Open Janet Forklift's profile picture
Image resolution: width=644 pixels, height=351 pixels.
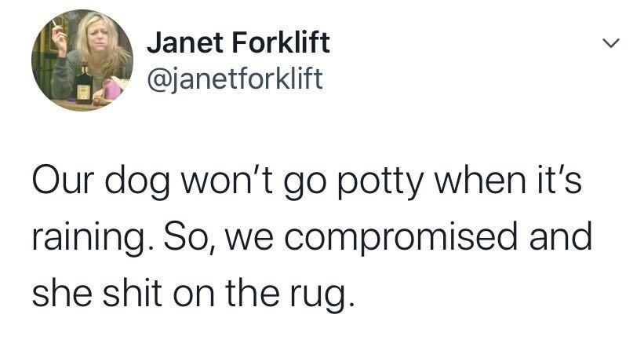[82, 60]
